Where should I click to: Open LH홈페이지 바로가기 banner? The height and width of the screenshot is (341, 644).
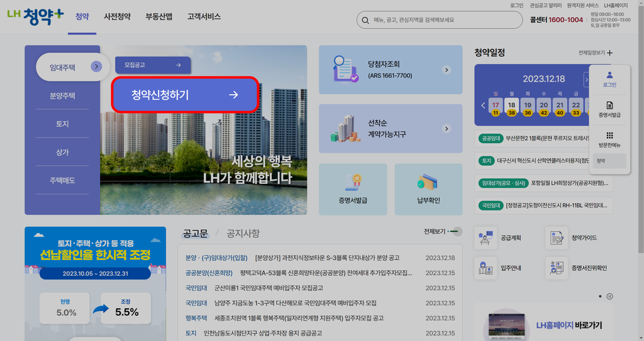click(543, 323)
